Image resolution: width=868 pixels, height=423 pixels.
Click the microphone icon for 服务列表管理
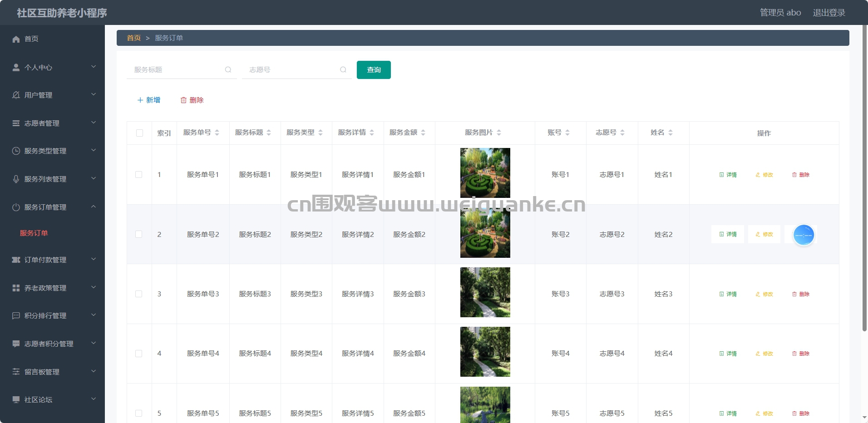coord(16,179)
